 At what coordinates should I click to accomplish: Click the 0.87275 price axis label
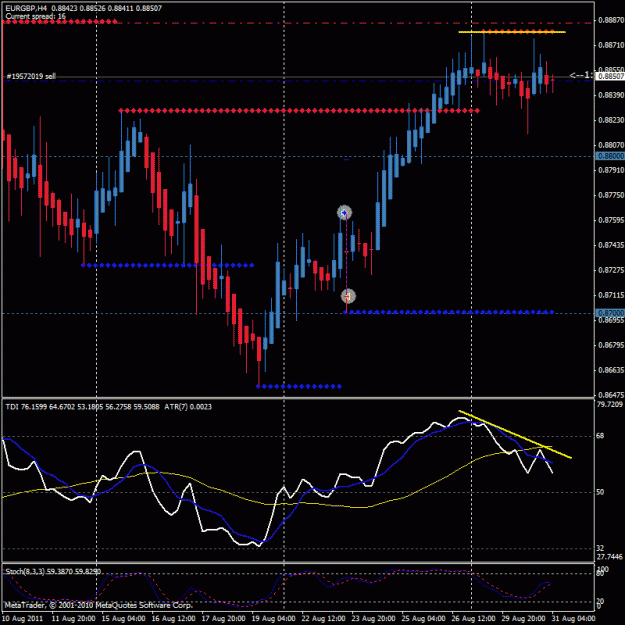point(611,270)
